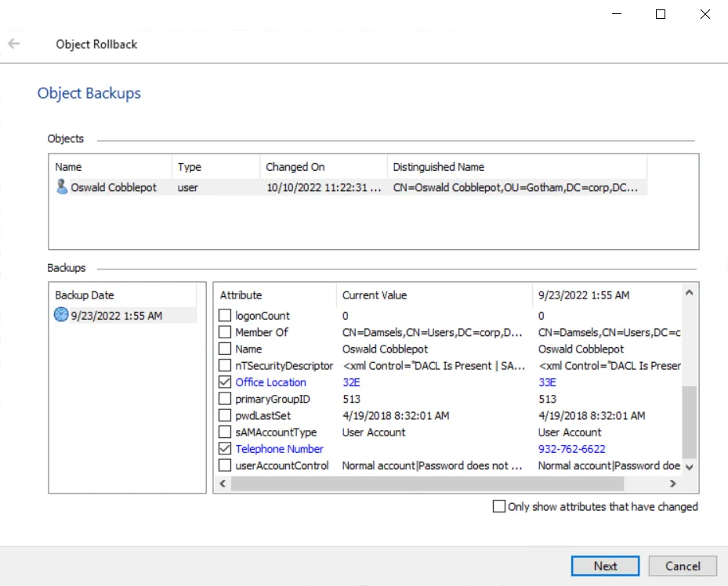Click the Attribute column header
Image resolution: width=728 pixels, height=586 pixels.
(x=275, y=295)
